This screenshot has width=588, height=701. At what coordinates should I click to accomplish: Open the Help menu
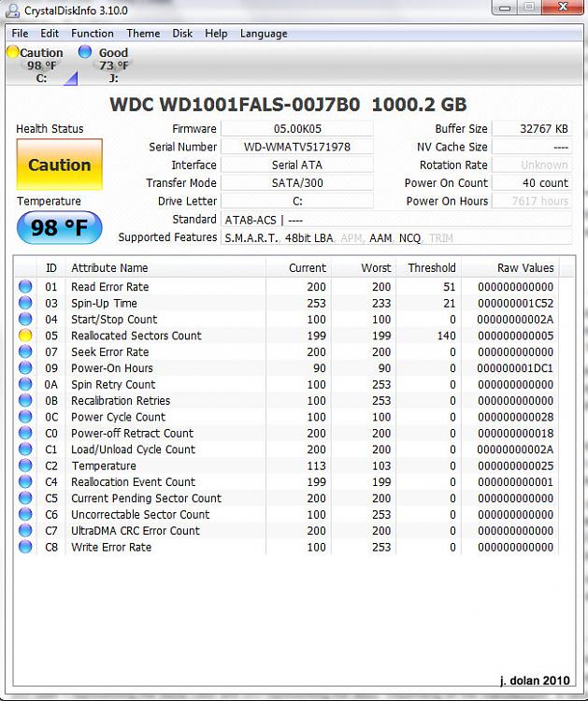216,34
